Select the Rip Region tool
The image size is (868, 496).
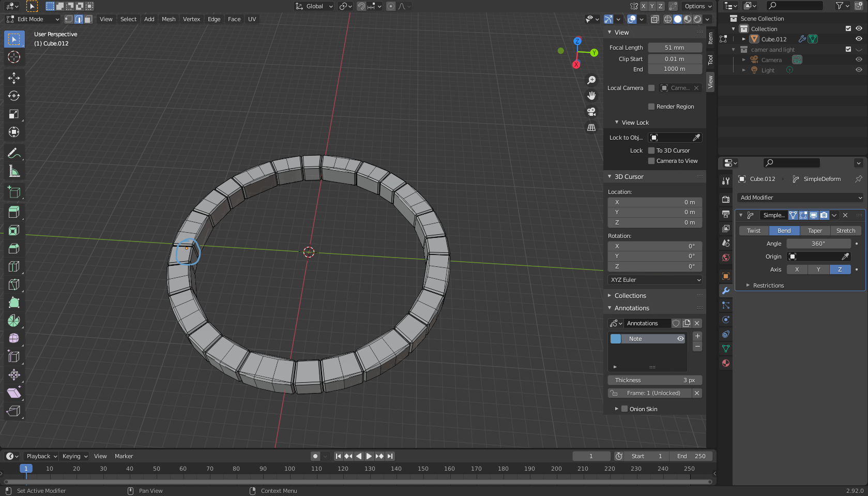click(14, 411)
